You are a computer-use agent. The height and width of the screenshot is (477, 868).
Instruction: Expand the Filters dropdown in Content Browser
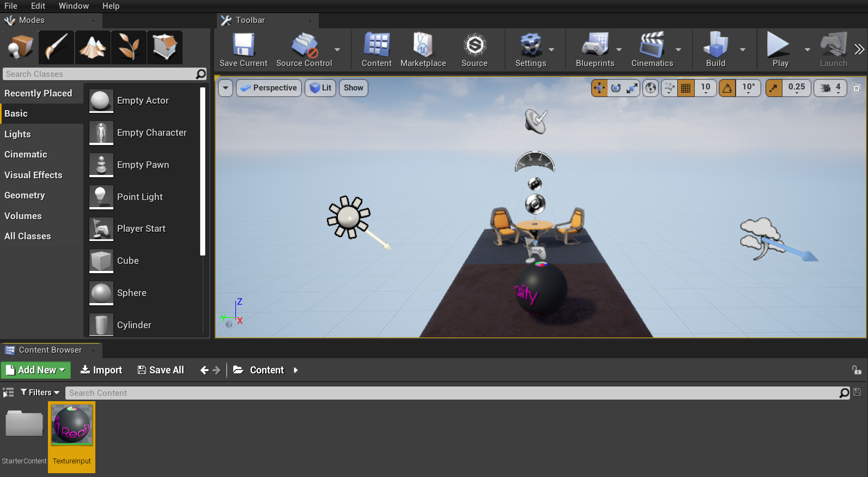(x=40, y=393)
